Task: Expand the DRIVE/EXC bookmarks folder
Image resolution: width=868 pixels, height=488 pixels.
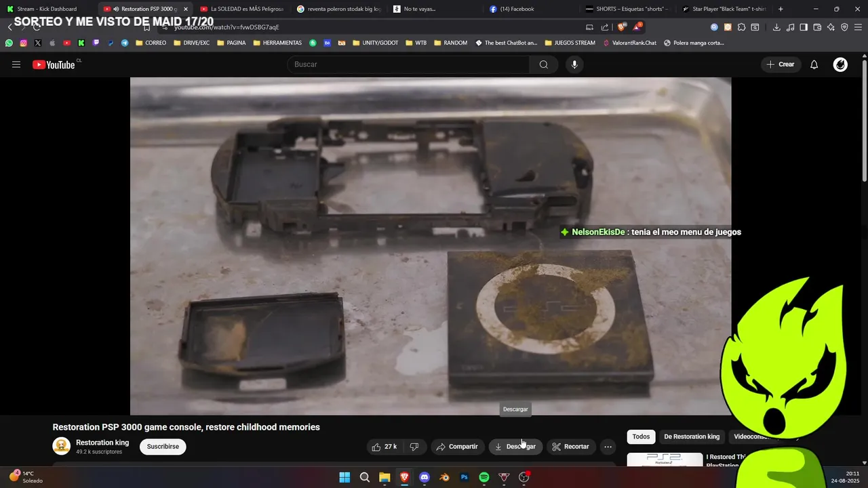Action: (191, 43)
